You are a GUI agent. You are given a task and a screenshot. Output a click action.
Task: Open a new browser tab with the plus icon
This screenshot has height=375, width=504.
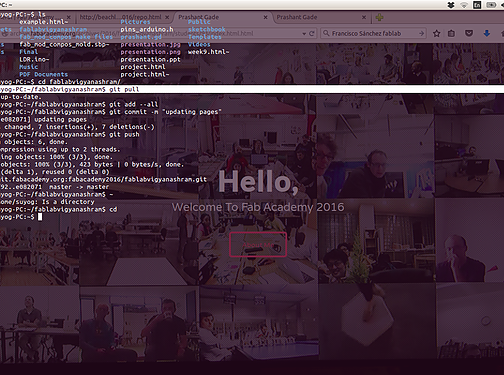[x=379, y=17]
